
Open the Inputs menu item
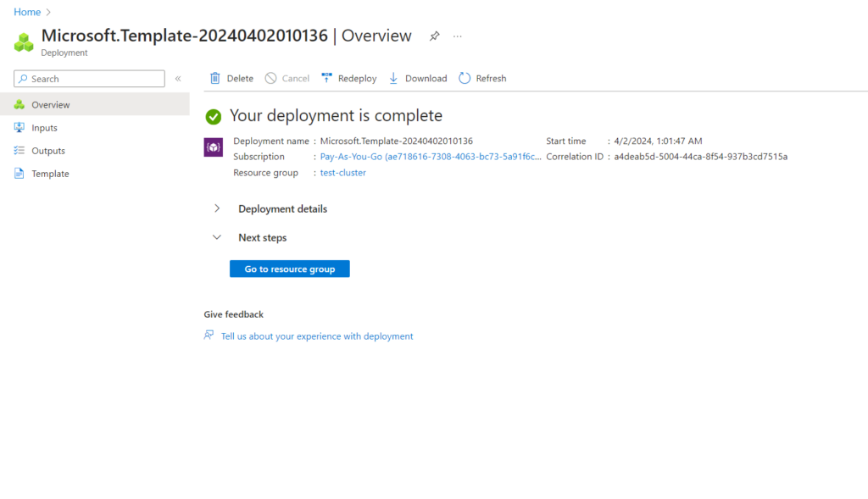point(95,127)
